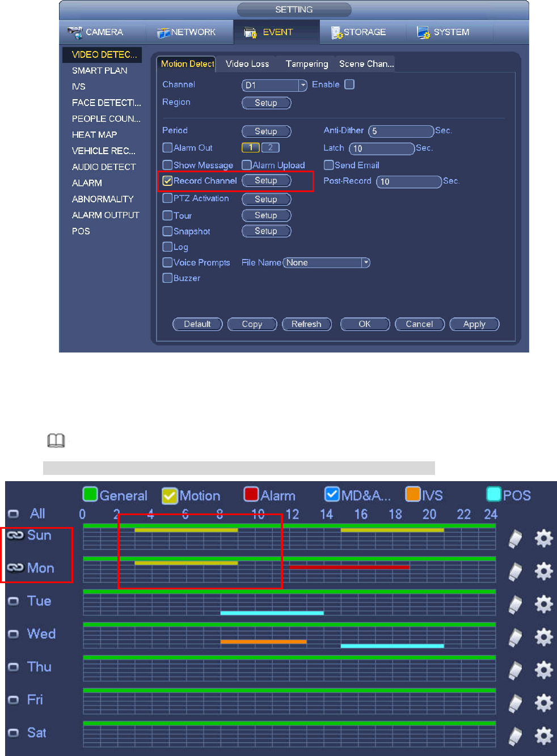Image resolution: width=557 pixels, height=756 pixels.
Task: Switch to the Scene Chan... tab
Action: (366, 63)
